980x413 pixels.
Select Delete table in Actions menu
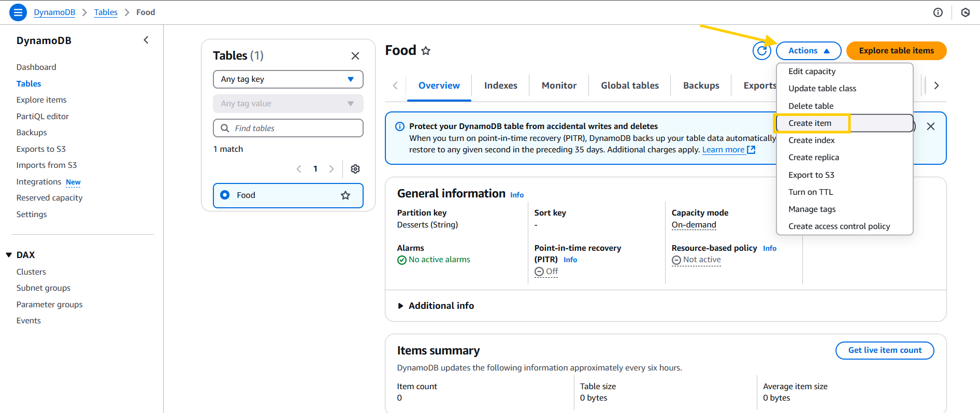pos(811,106)
